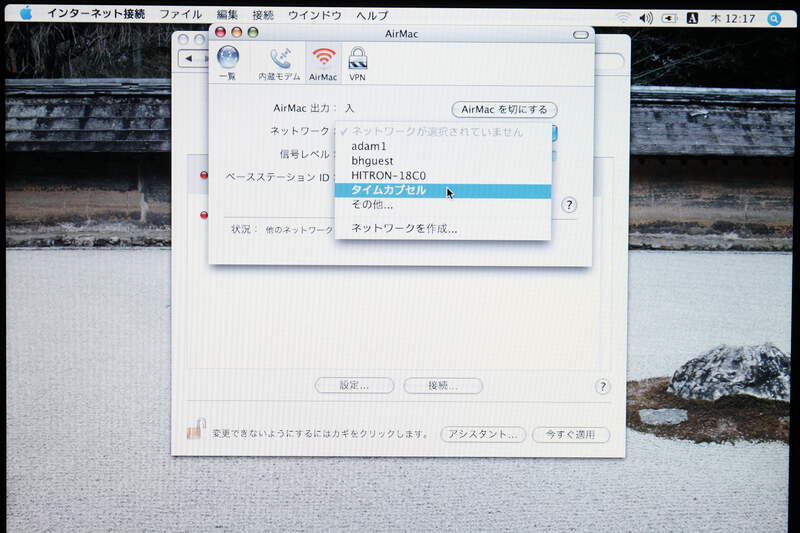This screenshot has height=533, width=800.
Task: Minimize the AirMac window with yellow button
Action: (x=237, y=32)
